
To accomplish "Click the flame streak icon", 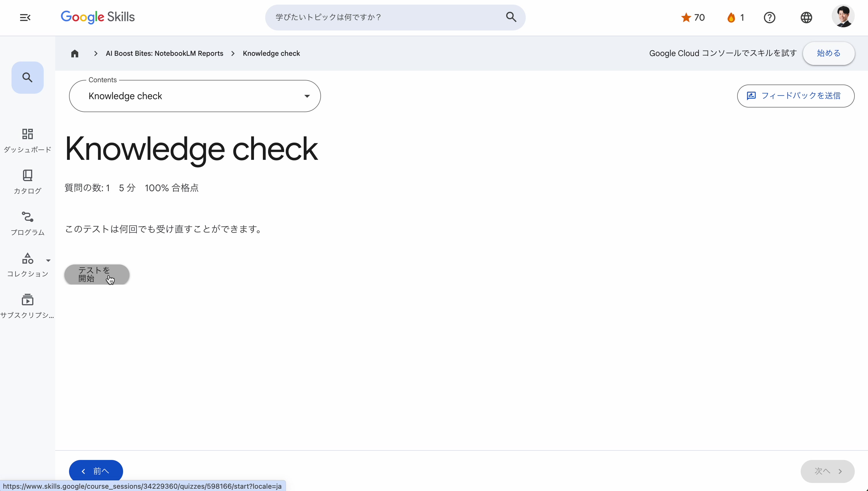I will coord(731,18).
